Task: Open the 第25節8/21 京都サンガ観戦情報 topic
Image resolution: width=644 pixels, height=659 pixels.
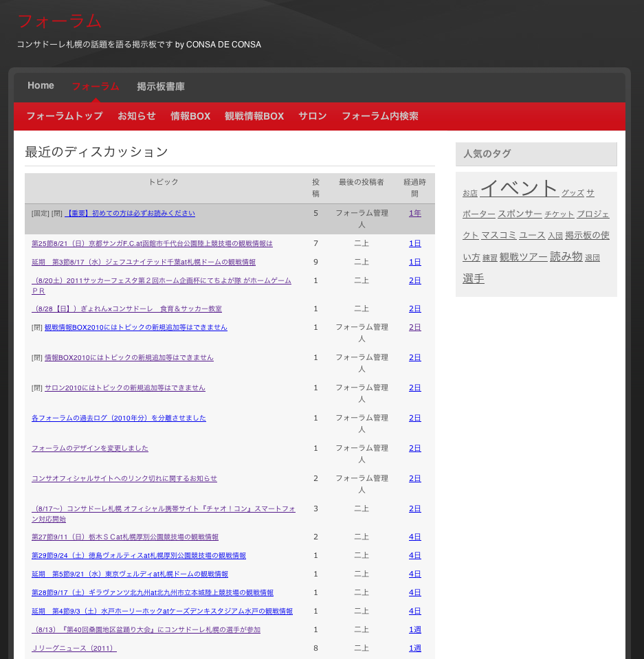Action: pos(152,243)
